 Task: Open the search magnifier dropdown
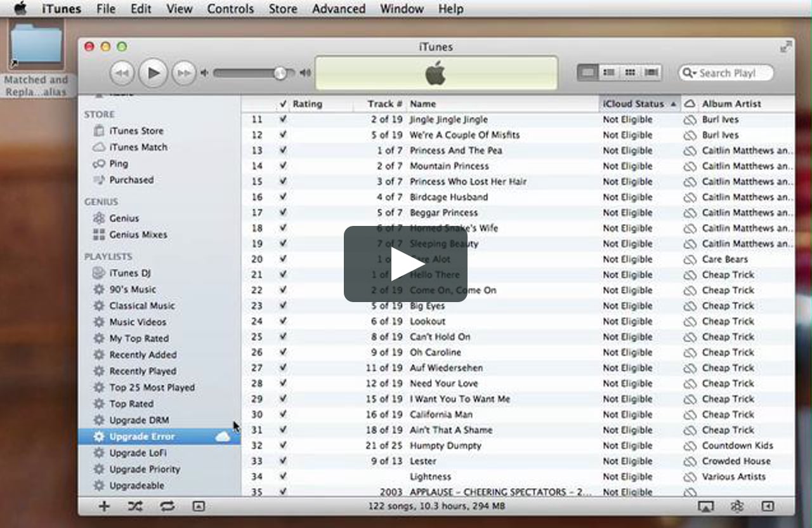pyautogui.click(x=689, y=73)
